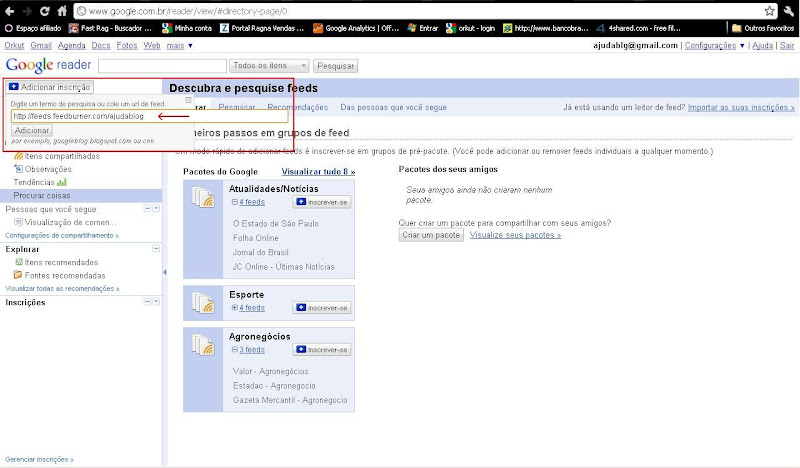Screen dimensions: 800x468
Task: Collapse sidebar with the side arrow
Action: point(164,272)
